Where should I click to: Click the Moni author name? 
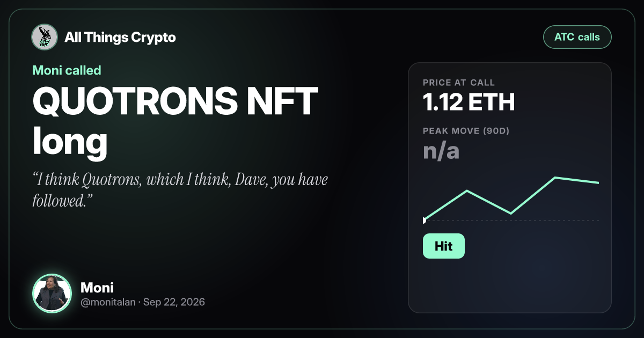[97, 287]
